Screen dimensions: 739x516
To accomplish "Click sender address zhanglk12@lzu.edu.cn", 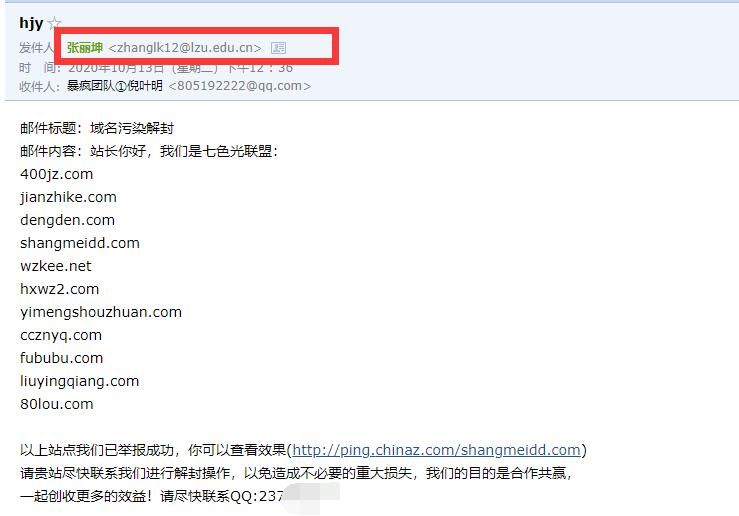I will click(x=185, y=48).
